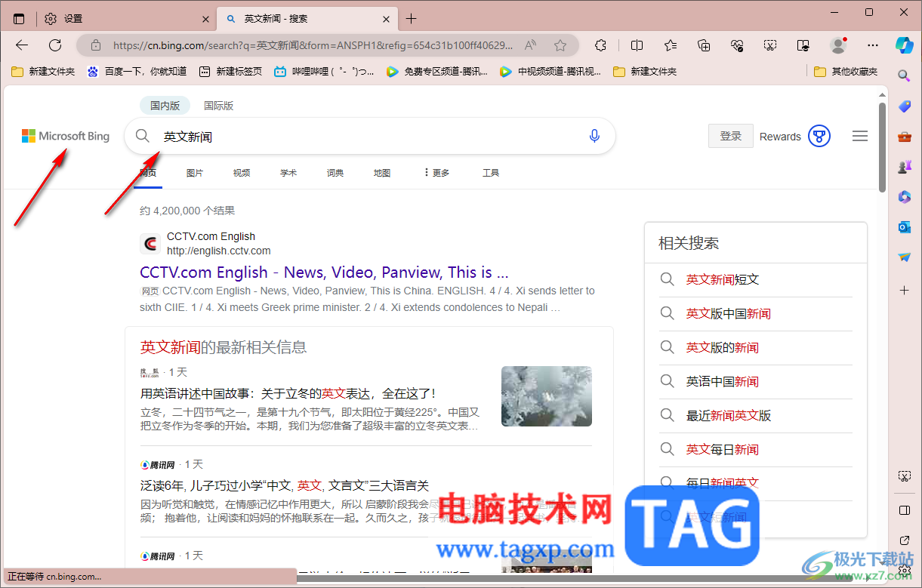Click the read aloud icon in address bar

531,45
